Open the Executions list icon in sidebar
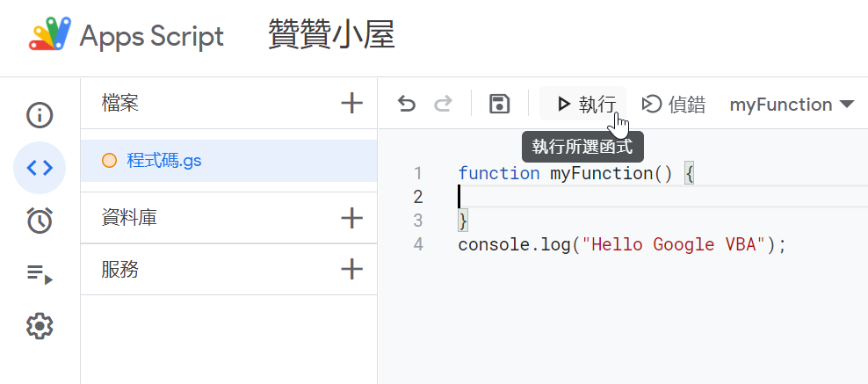 (40, 272)
